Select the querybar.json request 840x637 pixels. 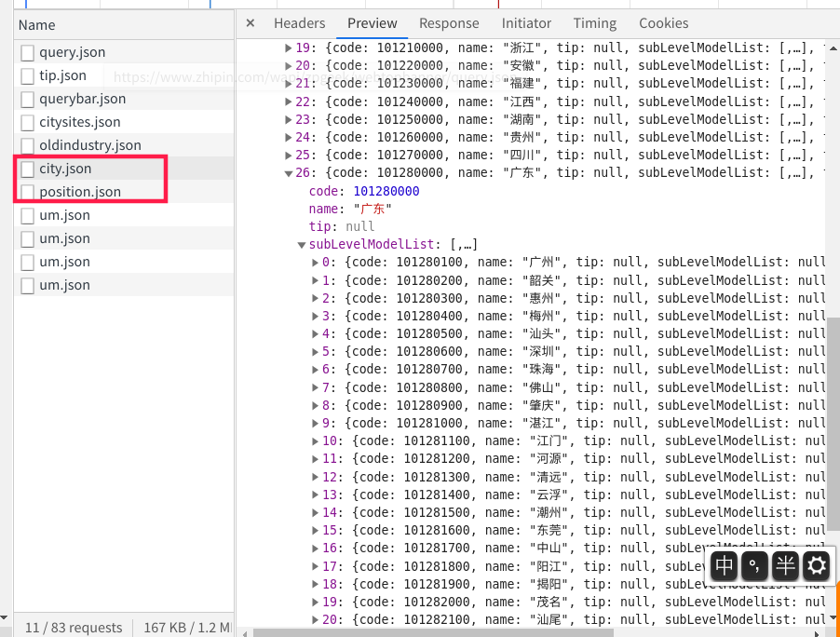[x=83, y=99]
